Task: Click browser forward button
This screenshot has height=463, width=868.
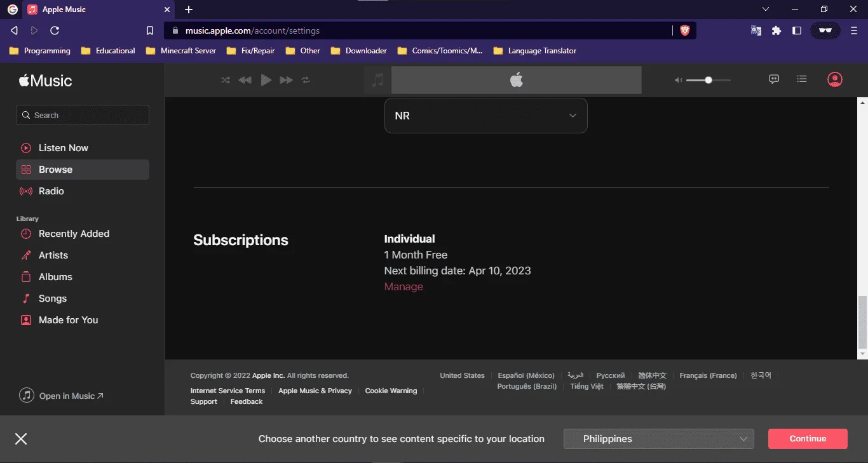Action: [34, 30]
